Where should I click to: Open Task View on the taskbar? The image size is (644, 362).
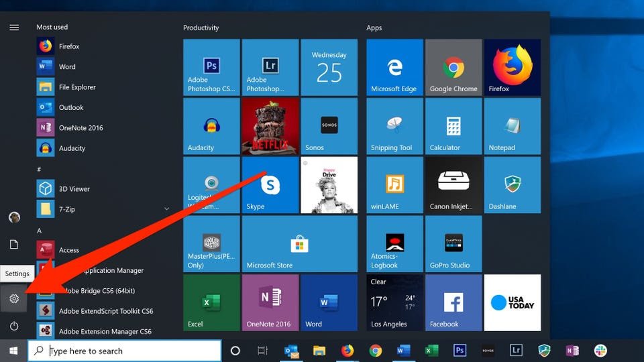[x=262, y=351]
